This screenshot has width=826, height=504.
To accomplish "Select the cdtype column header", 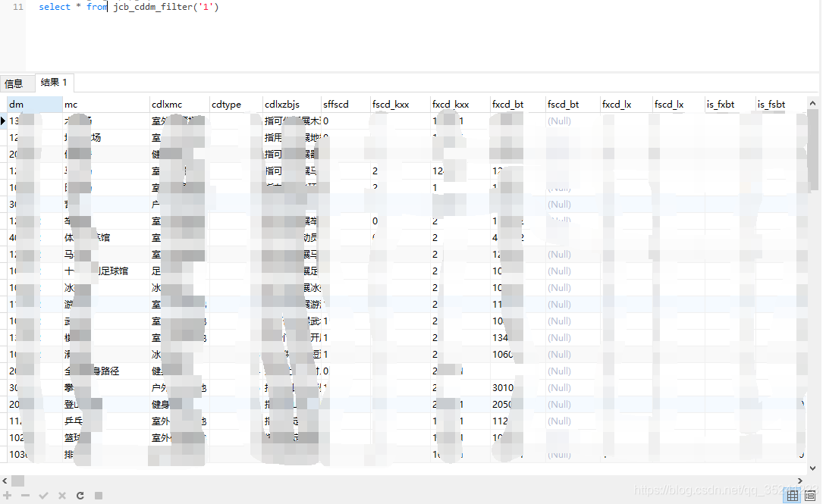I will [x=236, y=104].
